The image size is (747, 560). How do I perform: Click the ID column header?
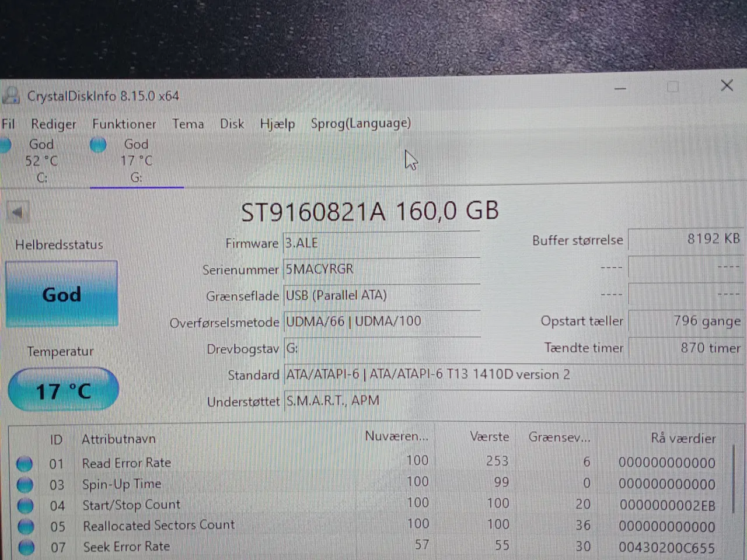56,439
